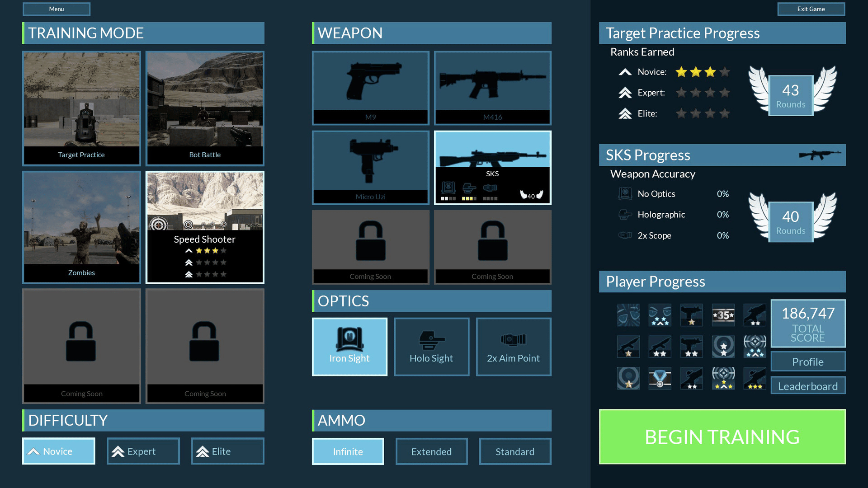Viewport: 868px width, 488px height.
Task: Select the M9 pistol weapon
Action: pos(370,88)
